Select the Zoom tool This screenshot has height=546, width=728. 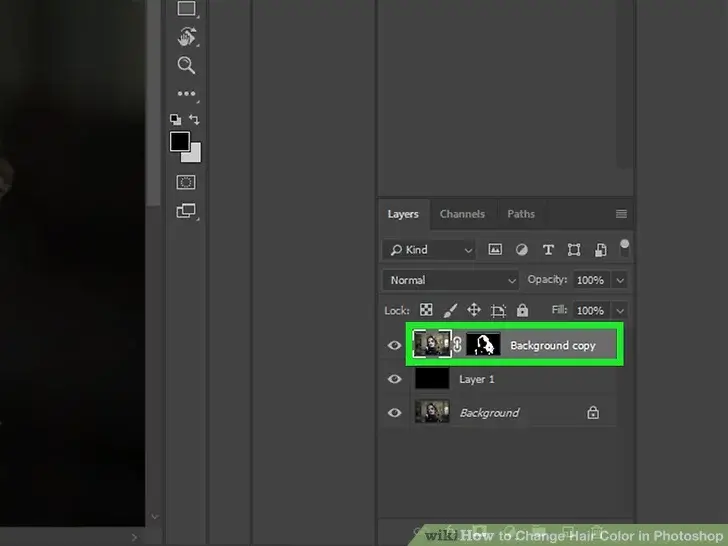186,65
